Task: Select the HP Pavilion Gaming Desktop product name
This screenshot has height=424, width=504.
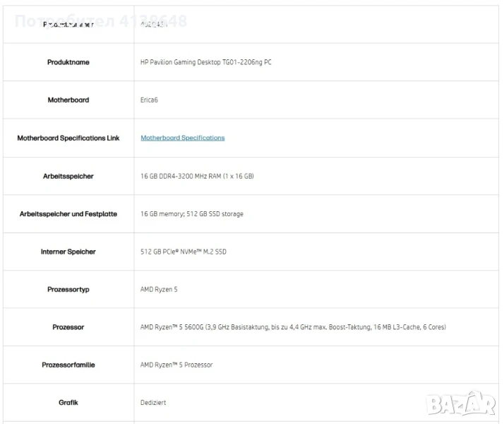Action: coord(206,62)
